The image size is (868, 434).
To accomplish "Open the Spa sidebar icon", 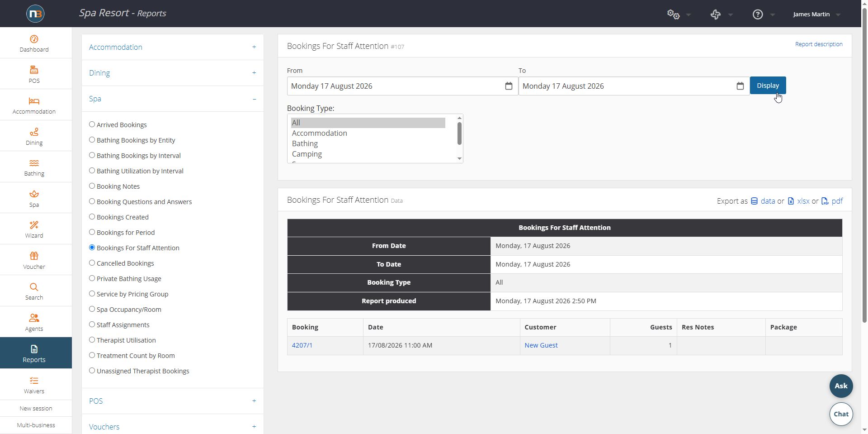I will point(34,194).
